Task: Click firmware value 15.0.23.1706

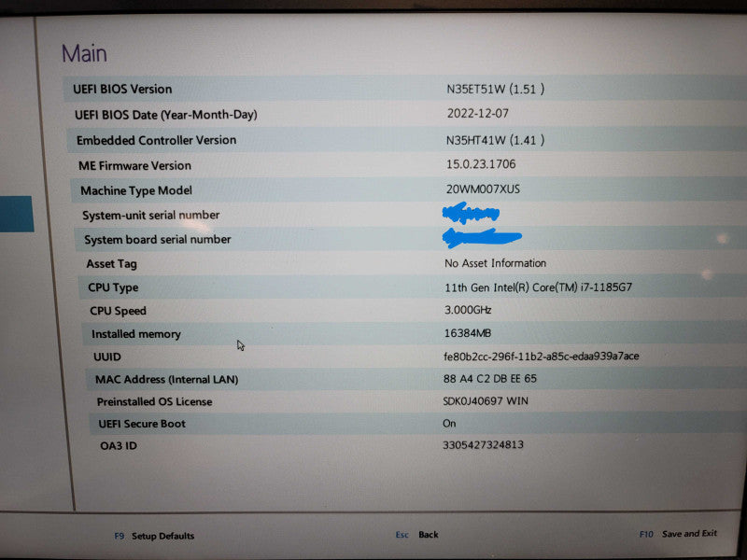Action: pyautogui.click(x=481, y=164)
